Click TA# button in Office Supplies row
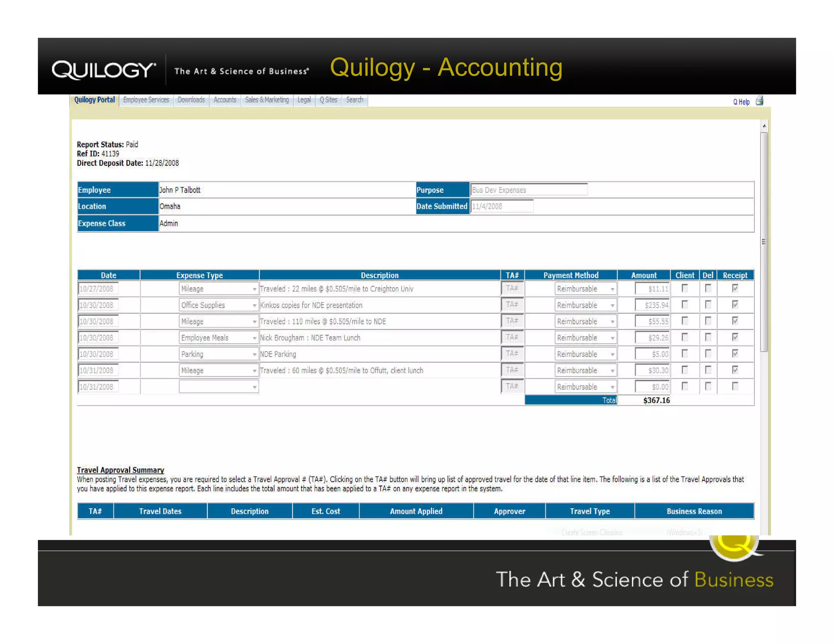Screen dimensions: 834x644 (512, 305)
